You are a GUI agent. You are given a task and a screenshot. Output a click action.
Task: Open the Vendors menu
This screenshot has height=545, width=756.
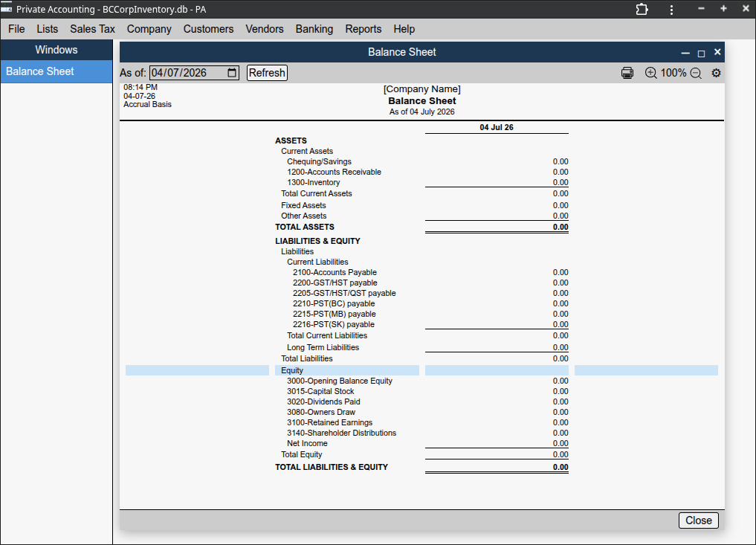[264, 29]
